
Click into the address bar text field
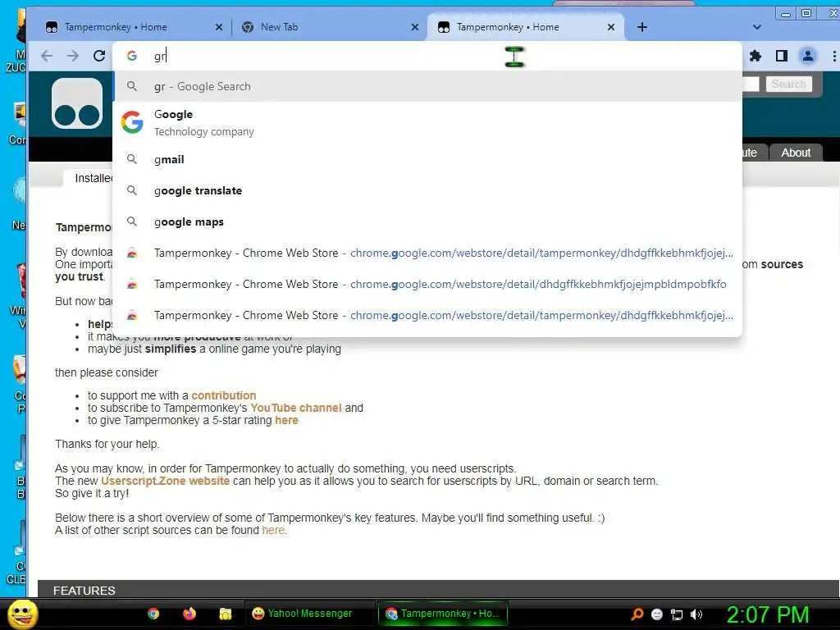pos(428,56)
